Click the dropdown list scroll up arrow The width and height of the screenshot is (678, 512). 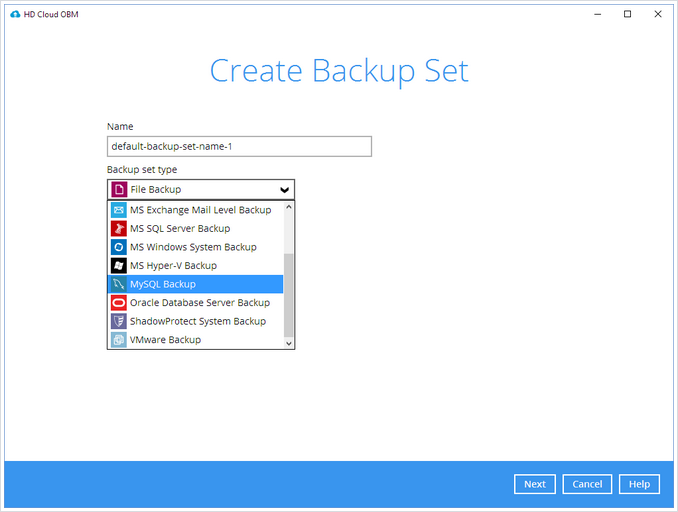click(289, 207)
